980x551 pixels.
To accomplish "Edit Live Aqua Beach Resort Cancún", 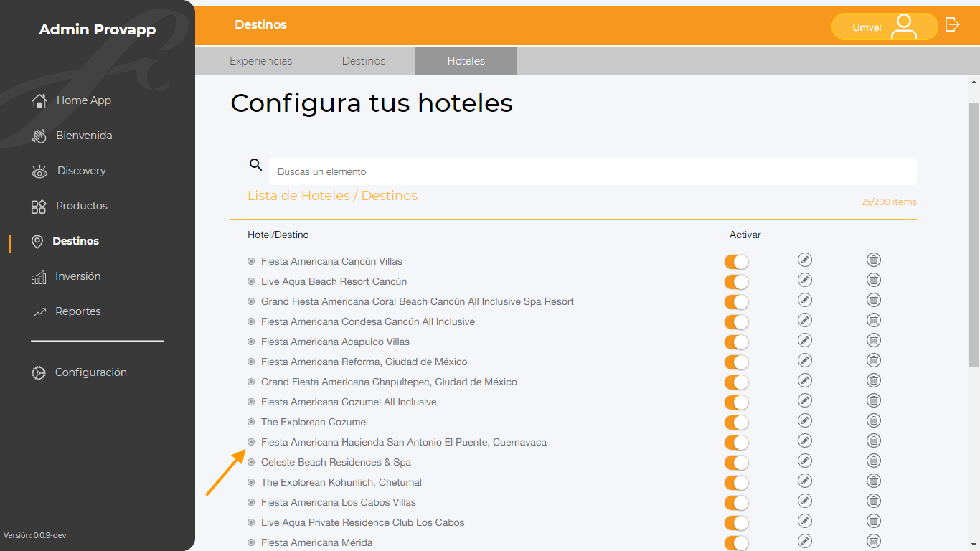I will pos(805,280).
